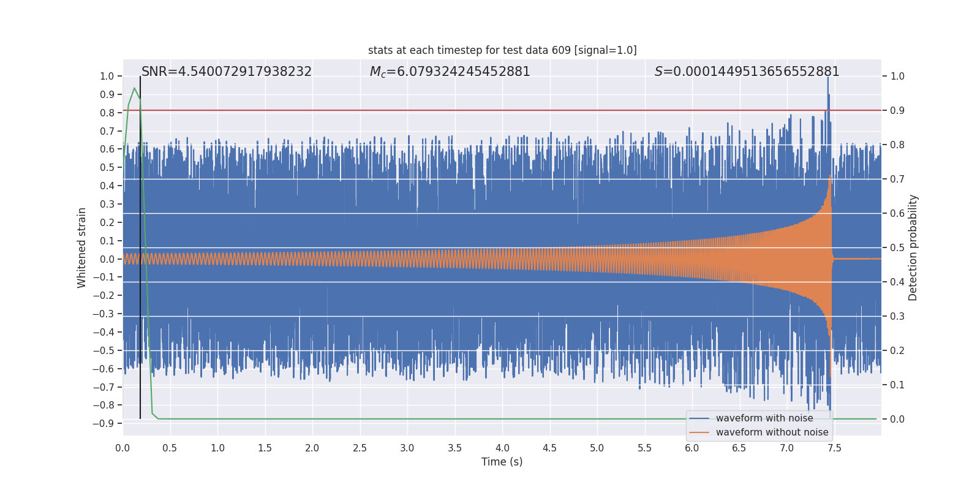Image resolution: width=980 pixels, height=490 pixels.
Task: Click the 0.2 tick on the detection probability axis
Action: 897,351
